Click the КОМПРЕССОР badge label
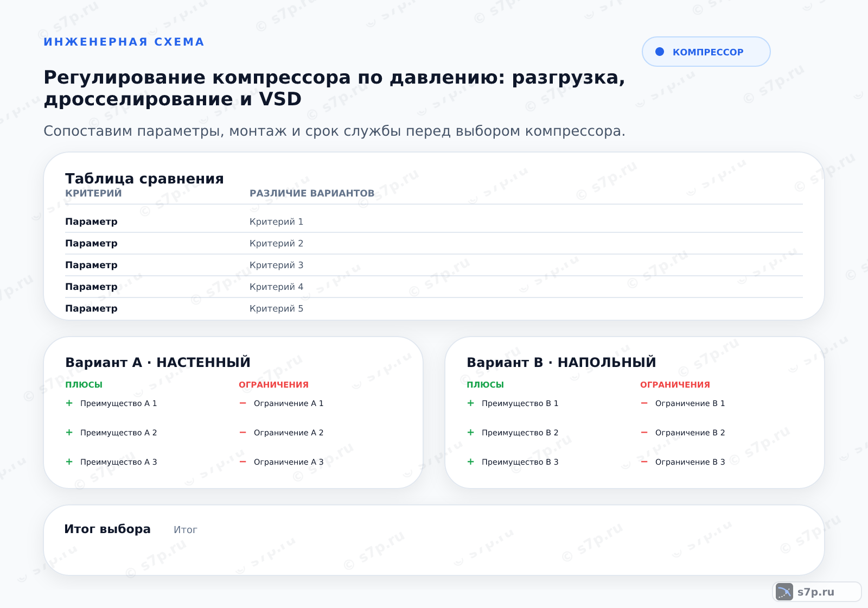868x608 pixels. click(708, 52)
